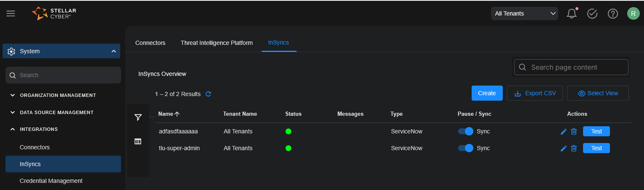
Task: Open the Select View eye button
Action: [x=597, y=93]
